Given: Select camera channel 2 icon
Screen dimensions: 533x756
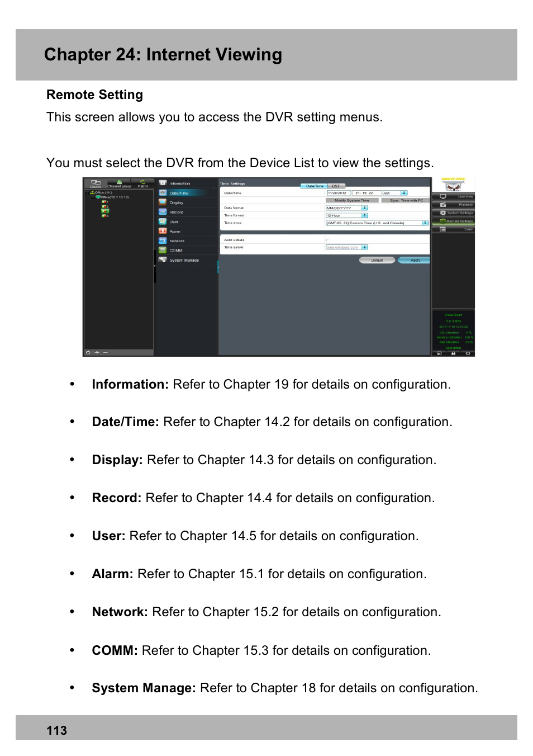Looking at the screenshot, I should click(x=104, y=206).
